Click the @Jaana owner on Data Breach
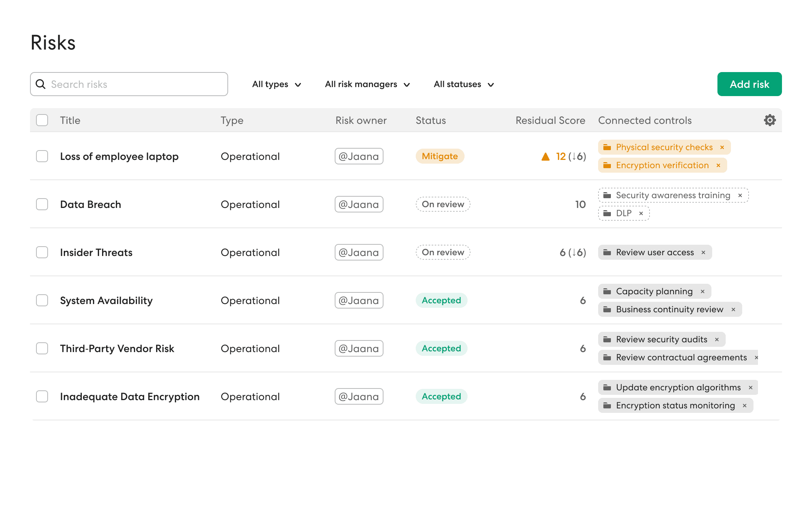The image size is (812, 530). pyautogui.click(x=359, y=204)
